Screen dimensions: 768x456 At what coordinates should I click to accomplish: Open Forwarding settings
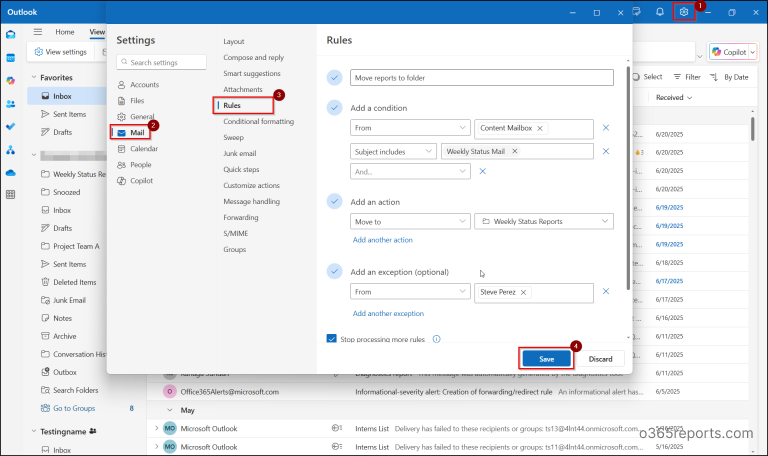pos(240,217)
